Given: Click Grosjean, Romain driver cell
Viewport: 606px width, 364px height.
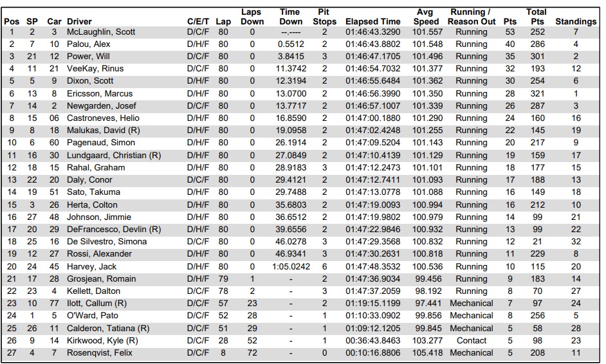Looking at the screenshot, I should [102, 279].
